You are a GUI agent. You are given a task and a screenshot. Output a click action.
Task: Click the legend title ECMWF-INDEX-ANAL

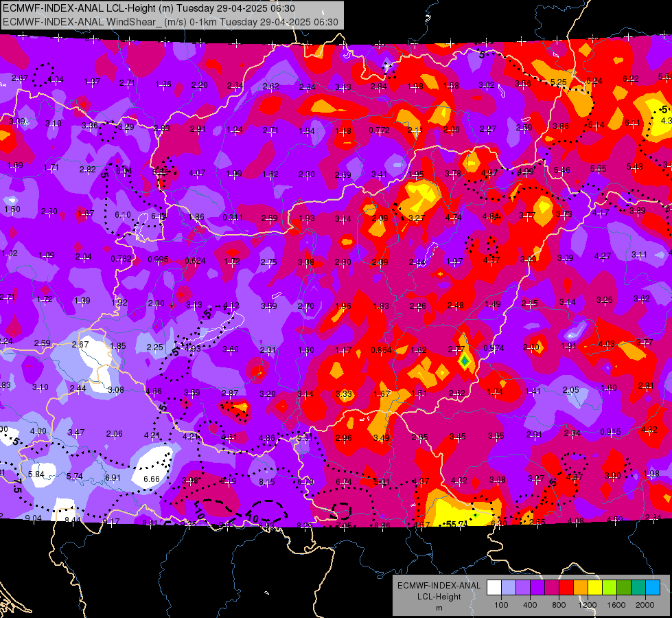coord(439,586)
